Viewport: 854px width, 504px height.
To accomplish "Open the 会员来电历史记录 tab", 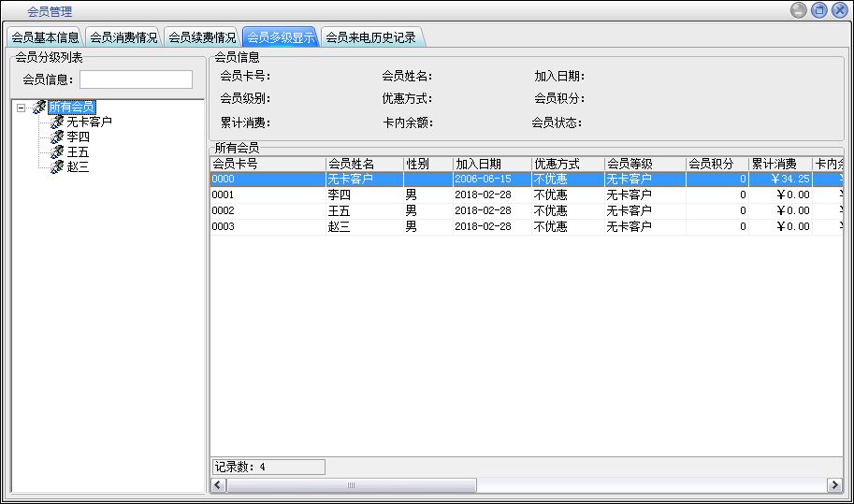I will point(370,38).
